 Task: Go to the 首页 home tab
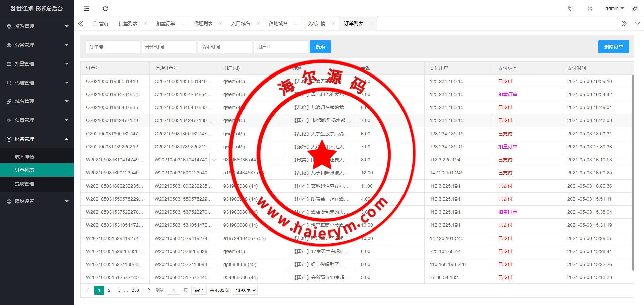(100, 23)
